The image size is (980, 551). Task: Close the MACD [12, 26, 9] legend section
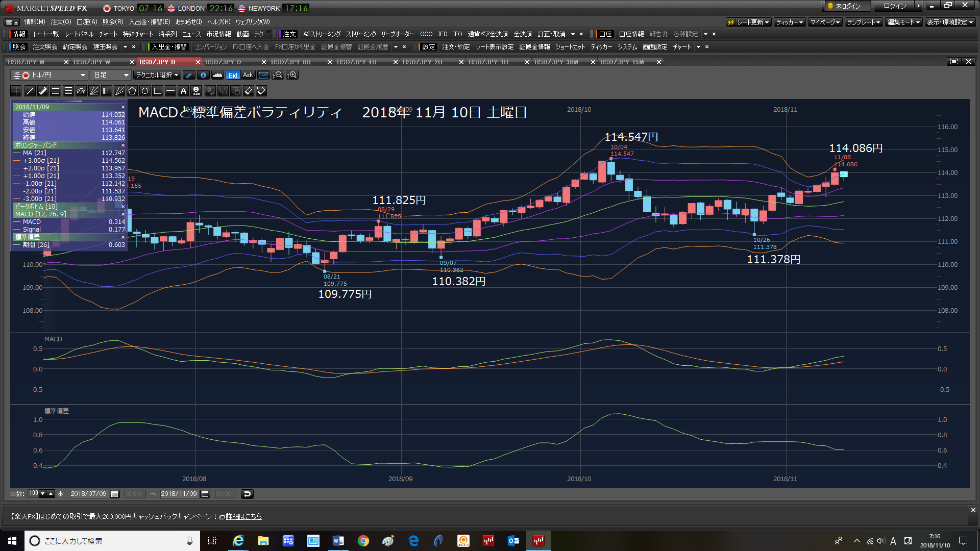pyautogui.click(x=123, y=214)
